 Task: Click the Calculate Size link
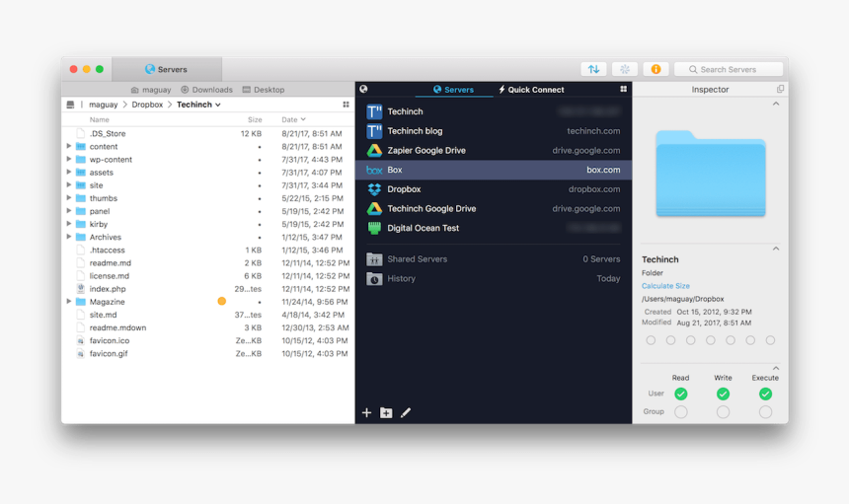click(665, 286)
